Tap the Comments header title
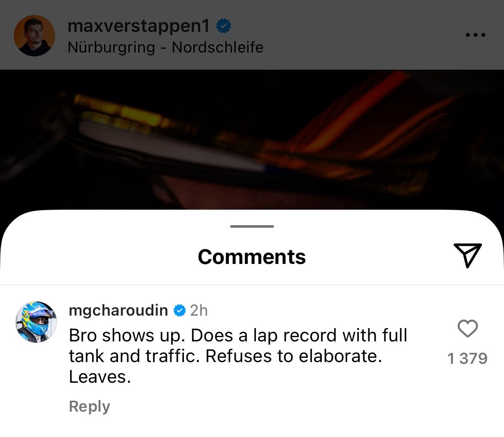 [x=252, y=257]
